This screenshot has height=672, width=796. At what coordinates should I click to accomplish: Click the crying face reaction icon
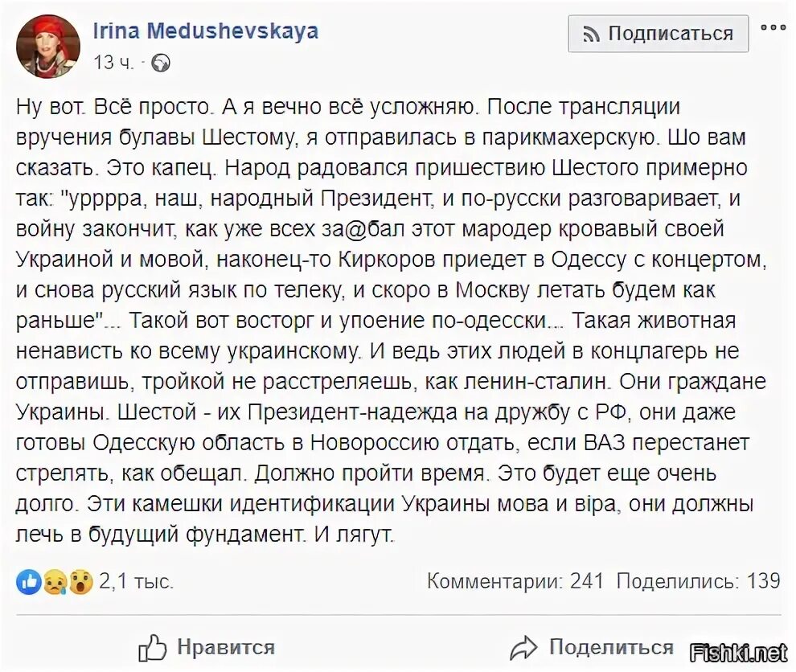55,581
